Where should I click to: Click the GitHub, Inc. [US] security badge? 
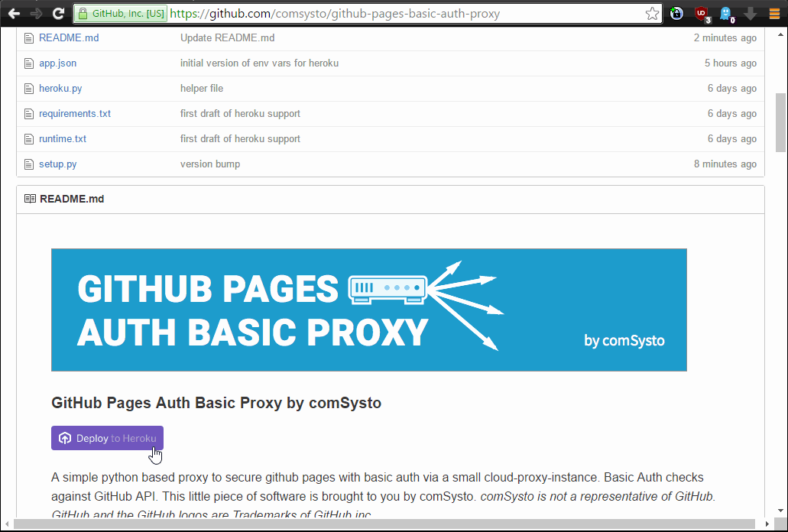pyautogui.click(x=121, y=14)
